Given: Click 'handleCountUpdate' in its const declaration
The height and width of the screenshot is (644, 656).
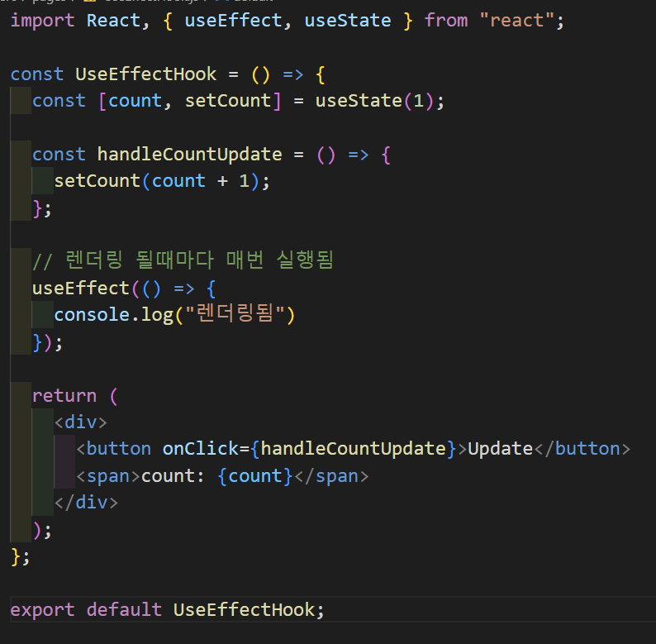Looking at the screenshot, I should pyautogui.click(x=189, y=155).
